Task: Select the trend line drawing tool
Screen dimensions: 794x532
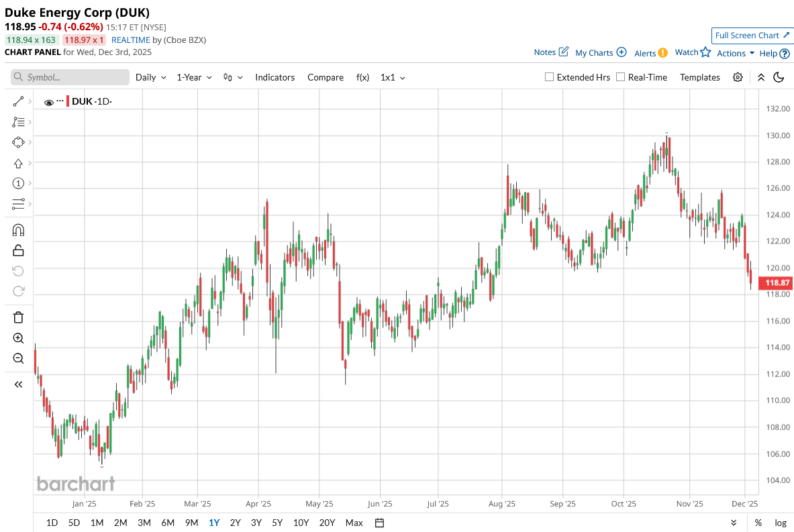Action: [18, 102]
